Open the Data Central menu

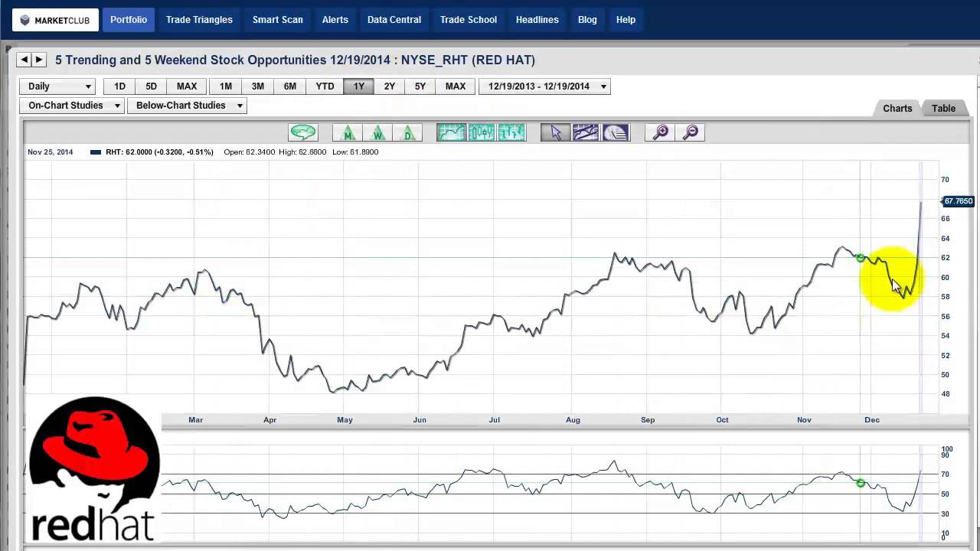(x=394, y=20)
